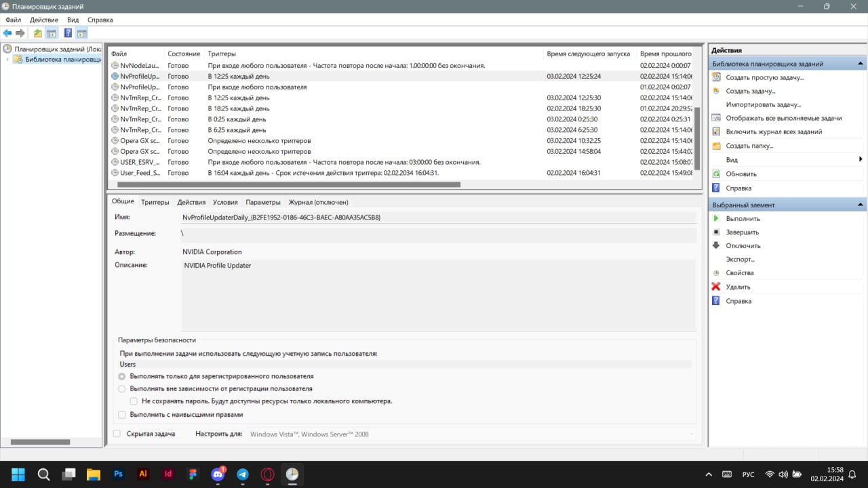Open Figma from the taskbar
This screenshot has width=868, height=488.
coord(193,474)
